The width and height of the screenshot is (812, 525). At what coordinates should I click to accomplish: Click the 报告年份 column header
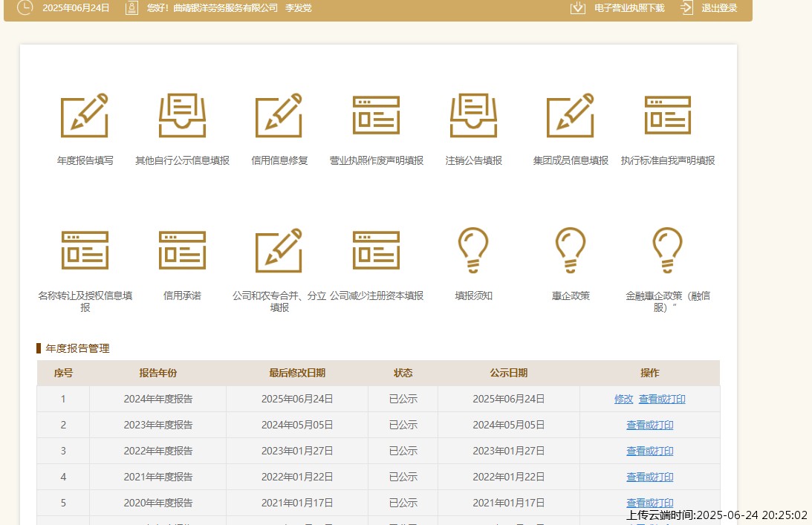pyautogui.click(x=158, y=373)
